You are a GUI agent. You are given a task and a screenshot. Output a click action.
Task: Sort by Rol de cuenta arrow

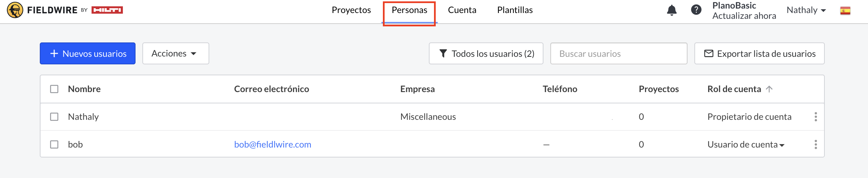[769, 89]
